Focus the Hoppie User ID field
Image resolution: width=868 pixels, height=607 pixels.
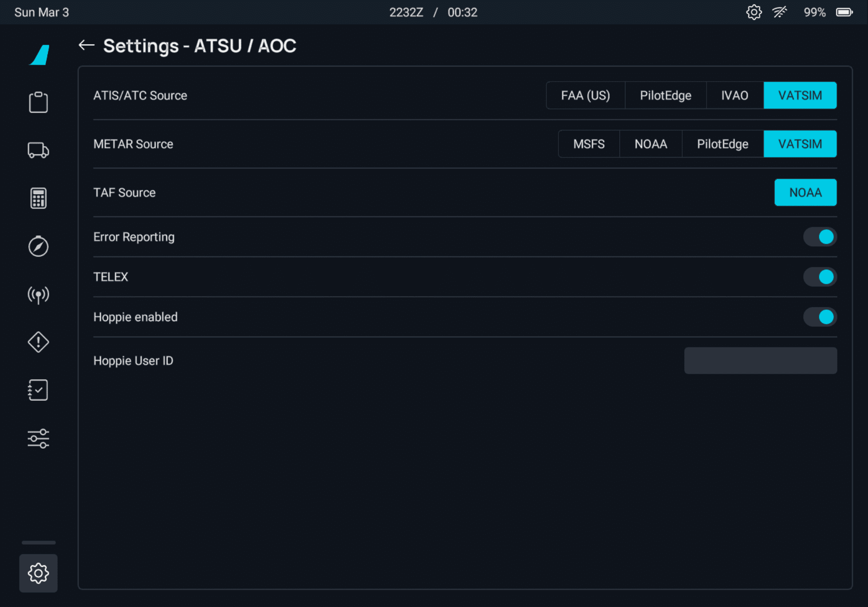[760, 360]
